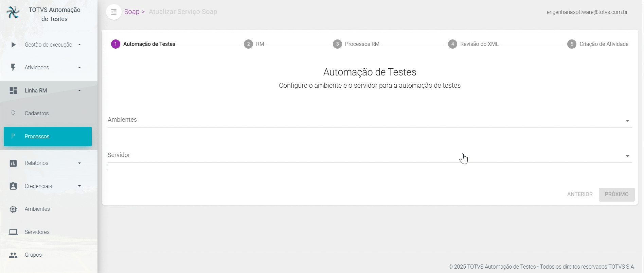Screen dimensions: 644x273
Task: Select the Criação de Atividade step label
Action: coord(604,44)
